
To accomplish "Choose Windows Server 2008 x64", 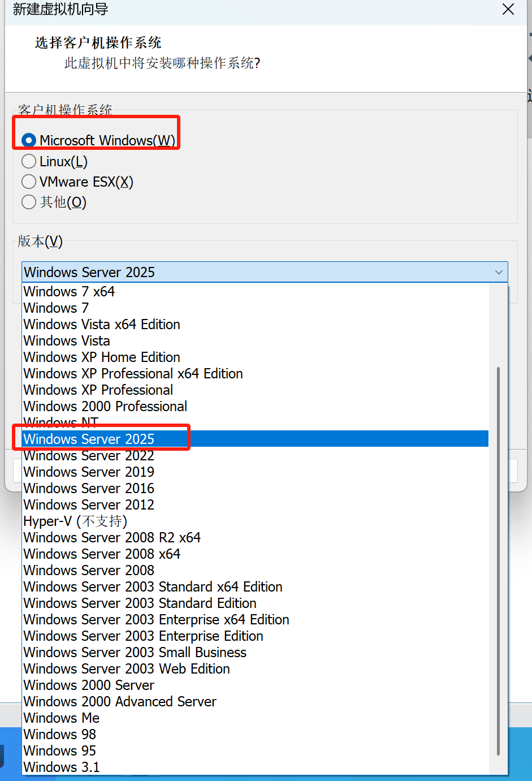I will click(x=256, y=554).
